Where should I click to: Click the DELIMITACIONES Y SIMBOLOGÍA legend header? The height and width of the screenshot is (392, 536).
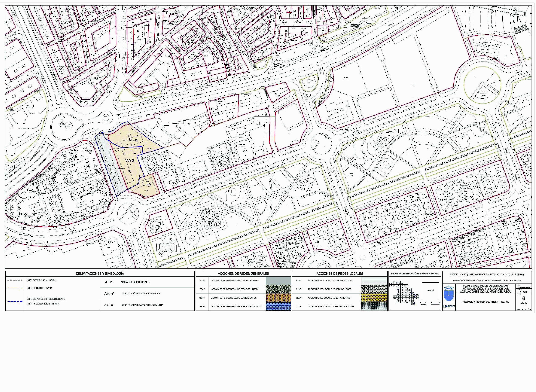point(100,274)
